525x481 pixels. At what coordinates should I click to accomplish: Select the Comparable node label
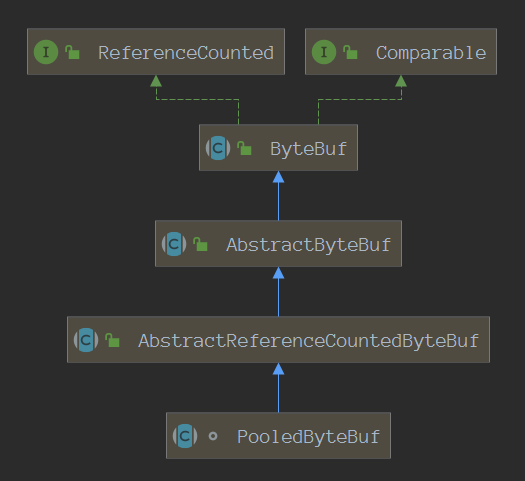431,54
